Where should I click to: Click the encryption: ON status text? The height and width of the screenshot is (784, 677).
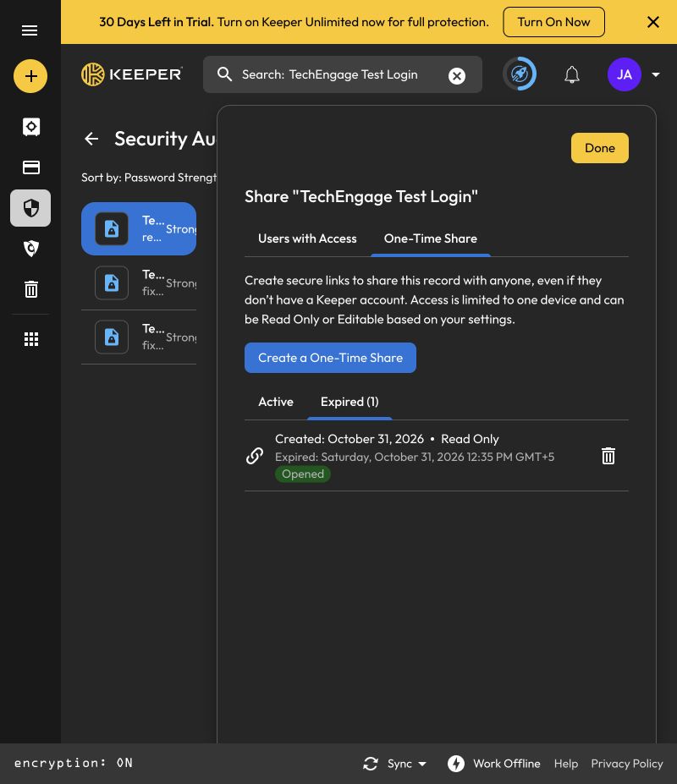pyautogui.click(x=74, y=763)
